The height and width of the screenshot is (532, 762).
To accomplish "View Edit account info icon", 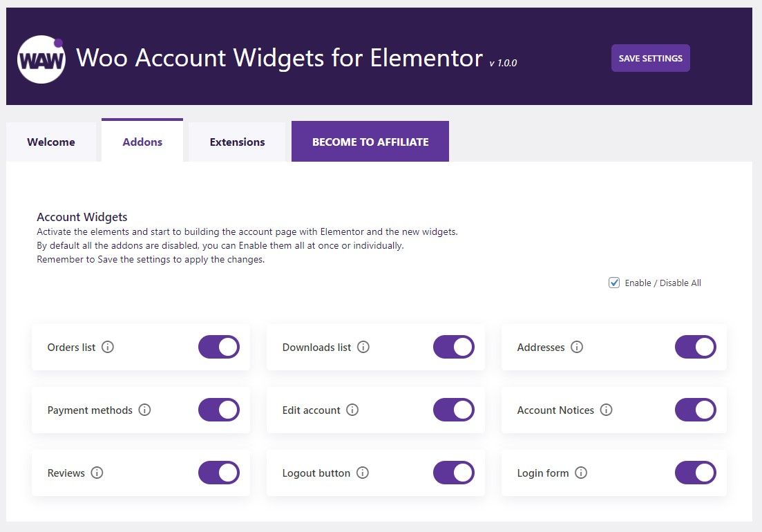I will [x=352, y=410].
